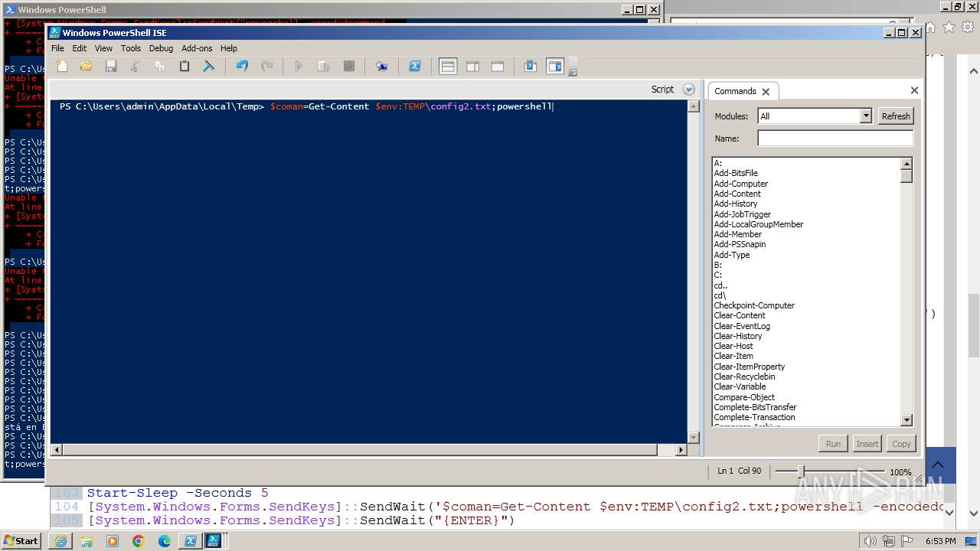Save the script with floppy icon
This screenshot has height=551, width=980.
point(111,67)
